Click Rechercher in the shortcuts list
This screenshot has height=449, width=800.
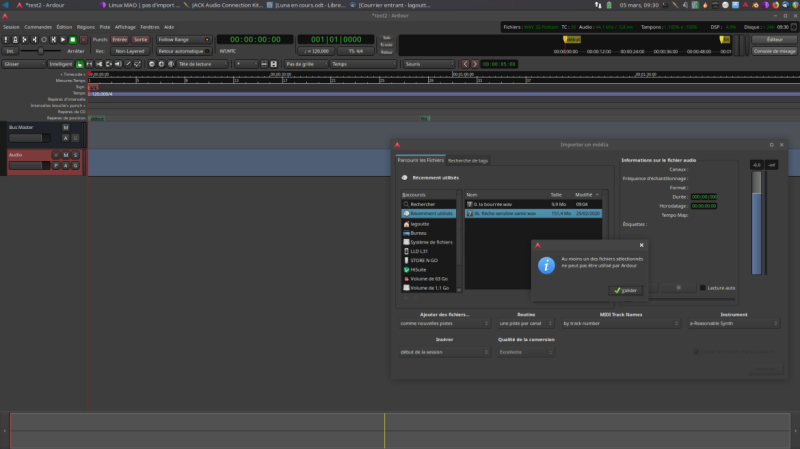(425, 204)
